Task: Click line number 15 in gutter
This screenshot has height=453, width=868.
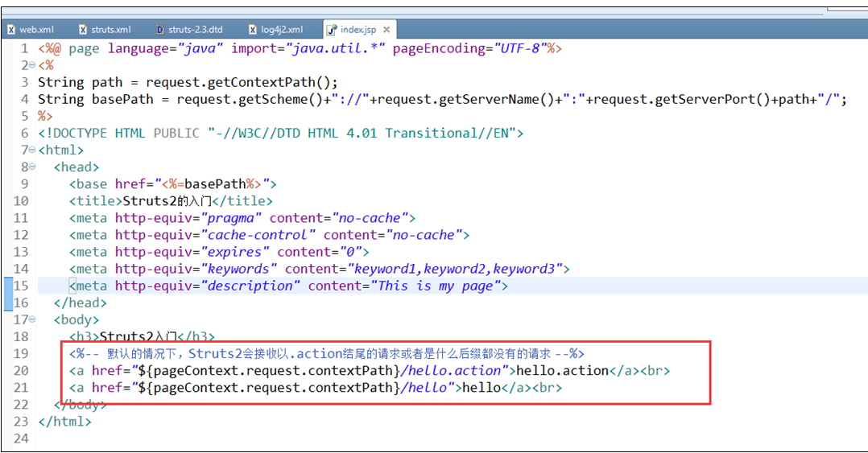Action: 21,286
